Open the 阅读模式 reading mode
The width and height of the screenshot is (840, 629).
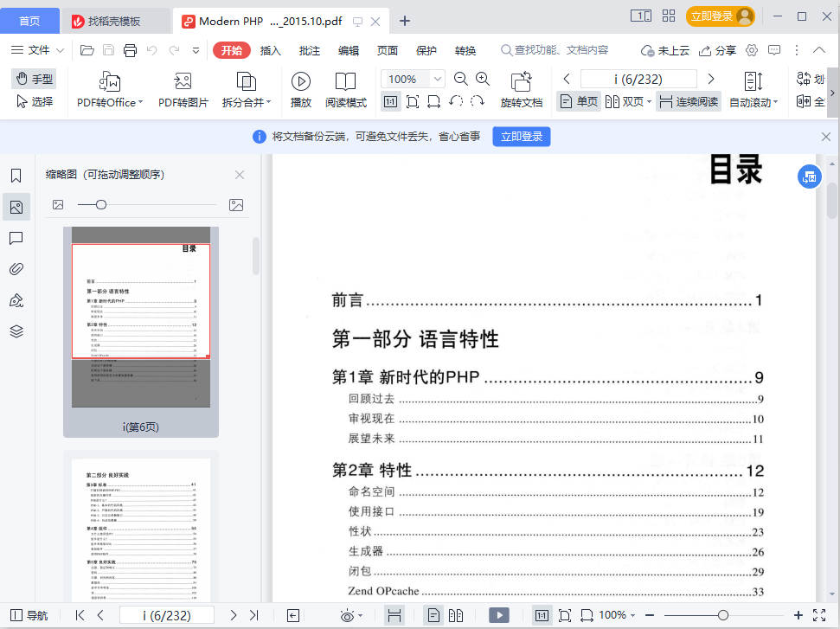[x=345, y=82]
